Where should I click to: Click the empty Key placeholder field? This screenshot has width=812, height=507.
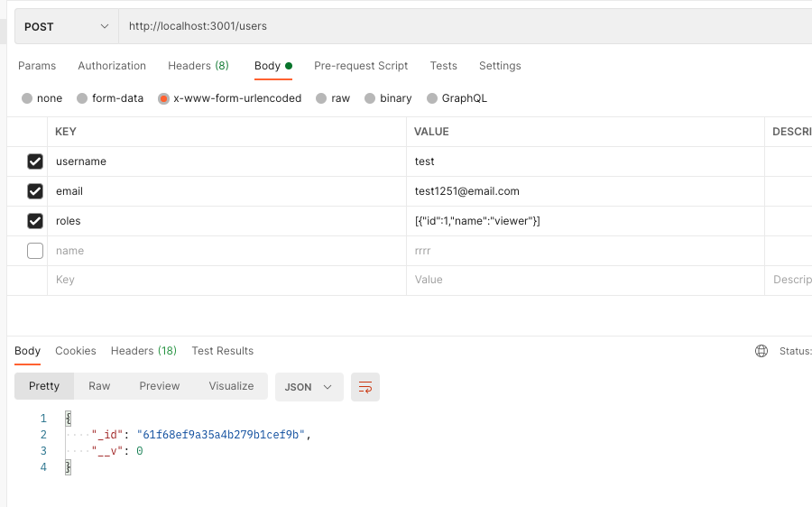pos(226,281)
